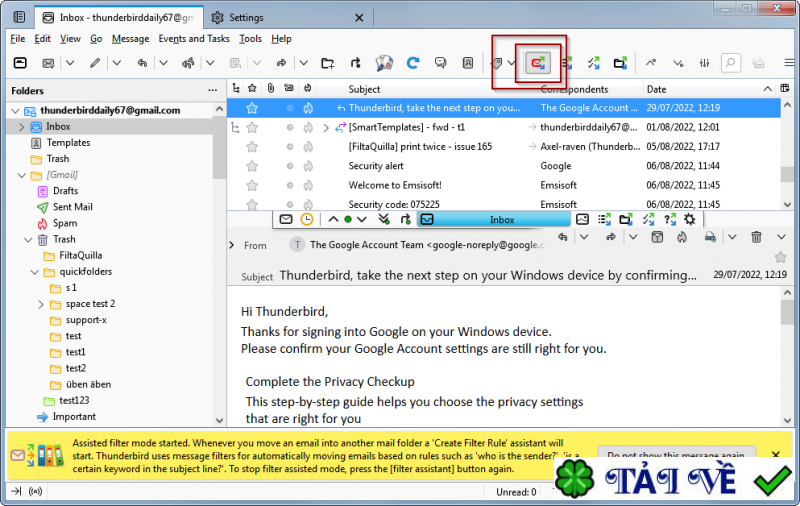Viewport: 800px width, 506px height.
Task: Toggle junk status for Welcome to Emsisoft! row
Action: click(x=308, y=185)
